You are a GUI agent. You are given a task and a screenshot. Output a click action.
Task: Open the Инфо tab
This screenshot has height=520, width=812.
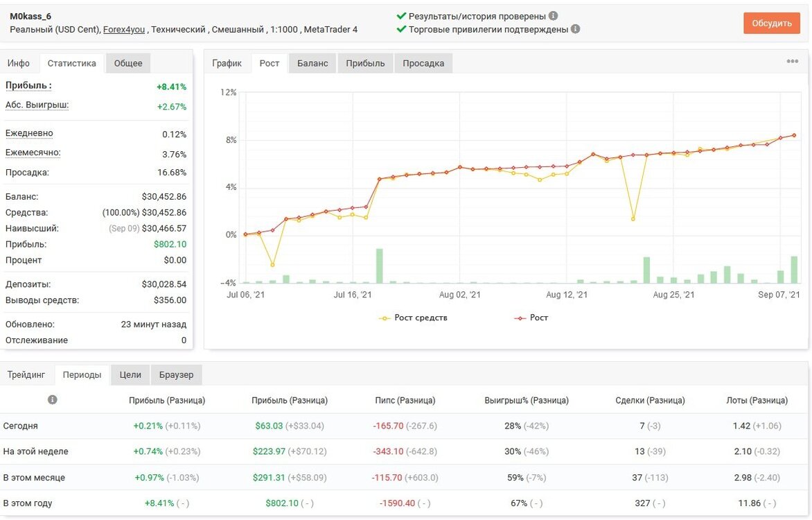[19, 63]
